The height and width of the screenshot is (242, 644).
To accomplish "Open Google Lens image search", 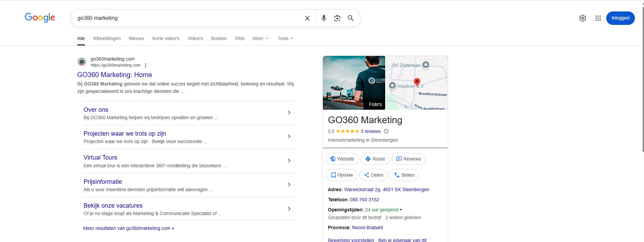I will (337, 18).
